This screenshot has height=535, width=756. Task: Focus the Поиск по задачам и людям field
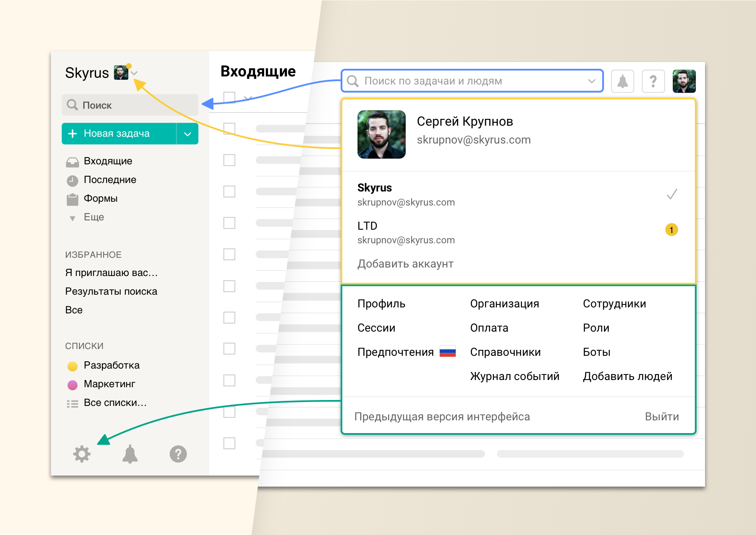(472, 81)
